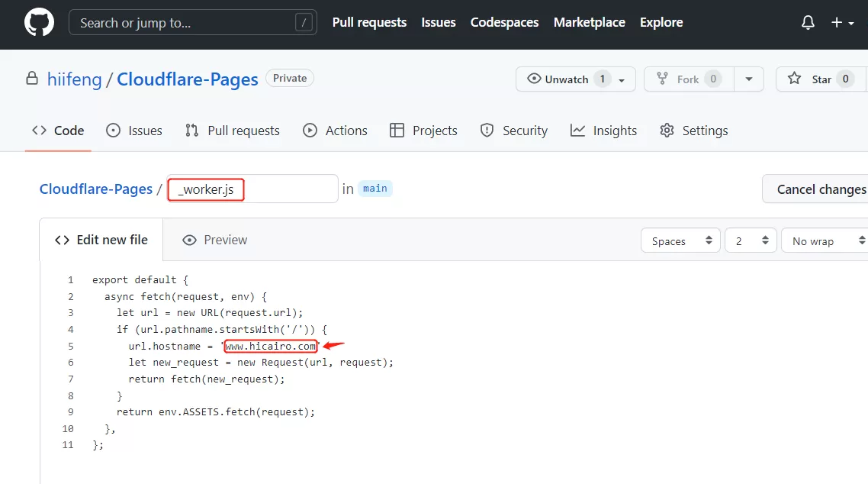Click the line with url.pathname.startsWith
This screenshot has width=868, height=484.
pos(221,330)
